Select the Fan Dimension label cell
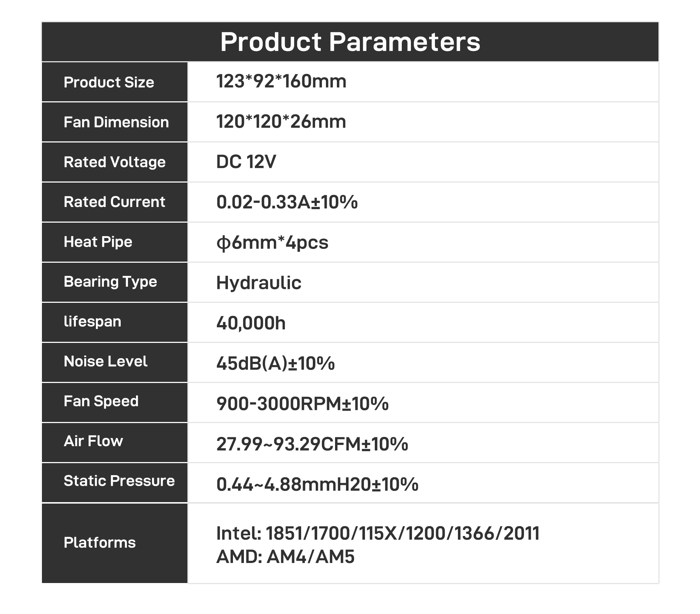700x614 pixels. 114,122
